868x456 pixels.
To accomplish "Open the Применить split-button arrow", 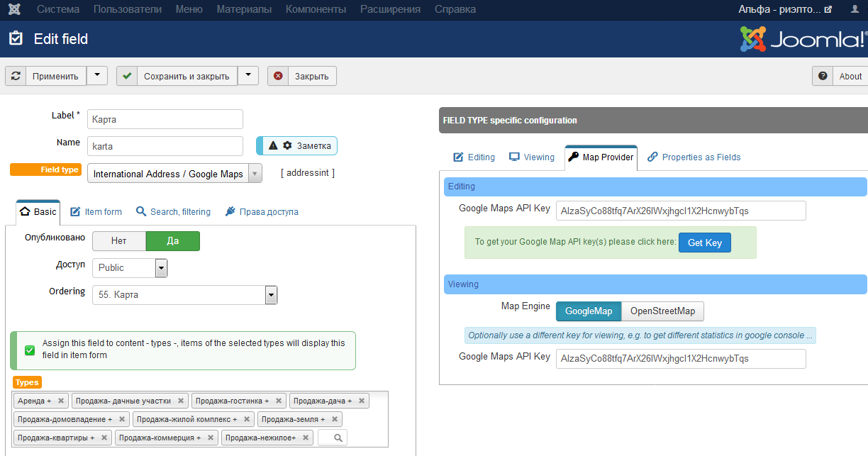I will (97, 76).
